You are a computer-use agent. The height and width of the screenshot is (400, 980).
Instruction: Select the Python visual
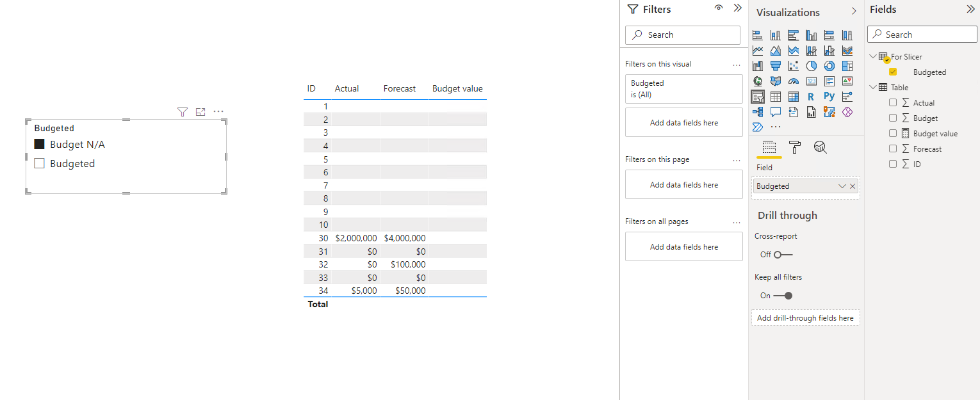coord(829,97)
